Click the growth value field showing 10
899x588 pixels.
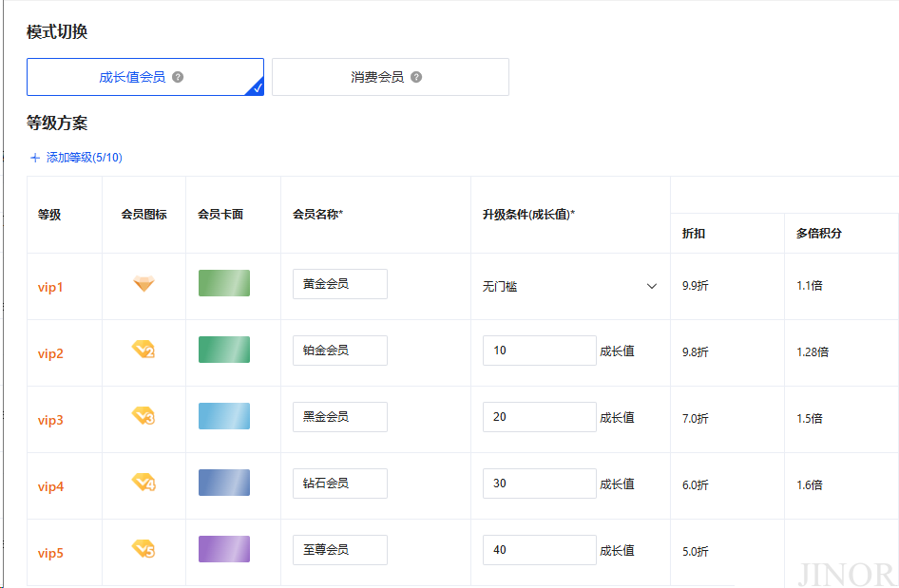point(540,351)
